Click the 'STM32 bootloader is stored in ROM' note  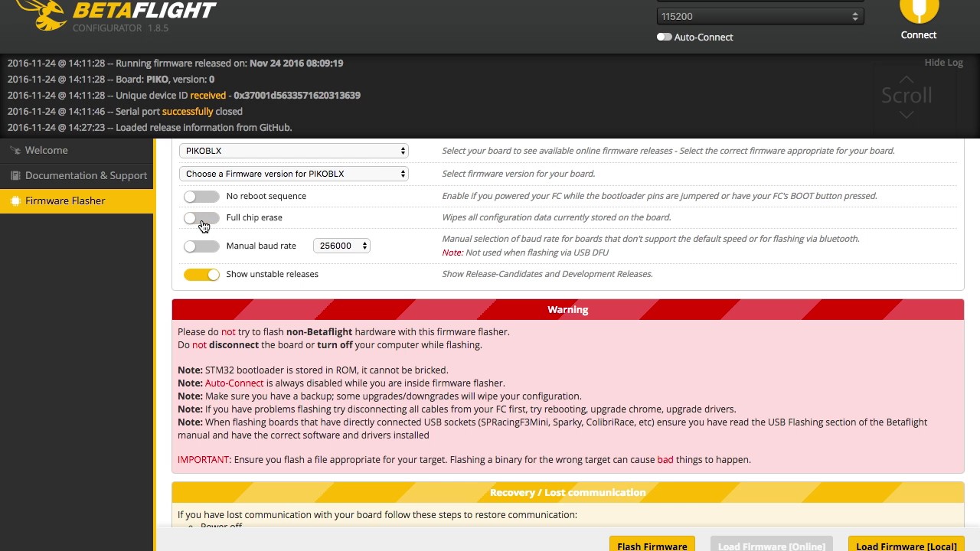coord(313,370)
